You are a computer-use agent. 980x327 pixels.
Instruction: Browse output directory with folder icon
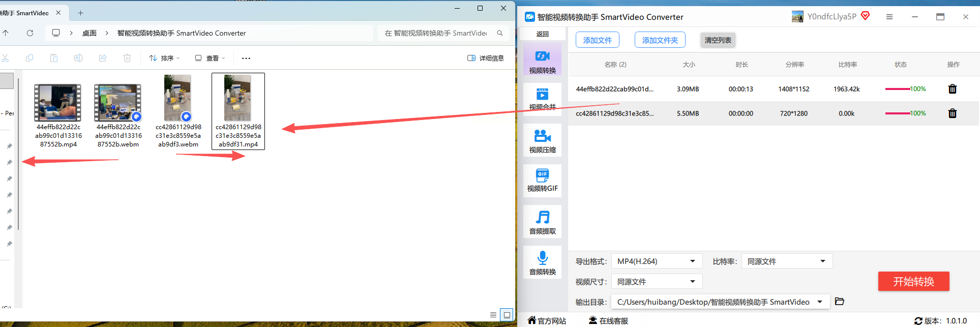coord(840,302)
